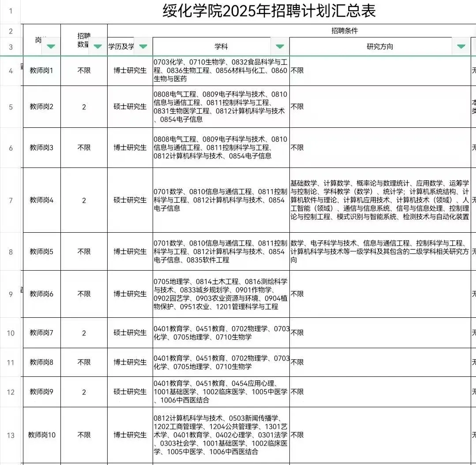Select the 硕士研究生 cell in row 5
This screenshot has height=465, width=476.
click(x=129, y=107)
